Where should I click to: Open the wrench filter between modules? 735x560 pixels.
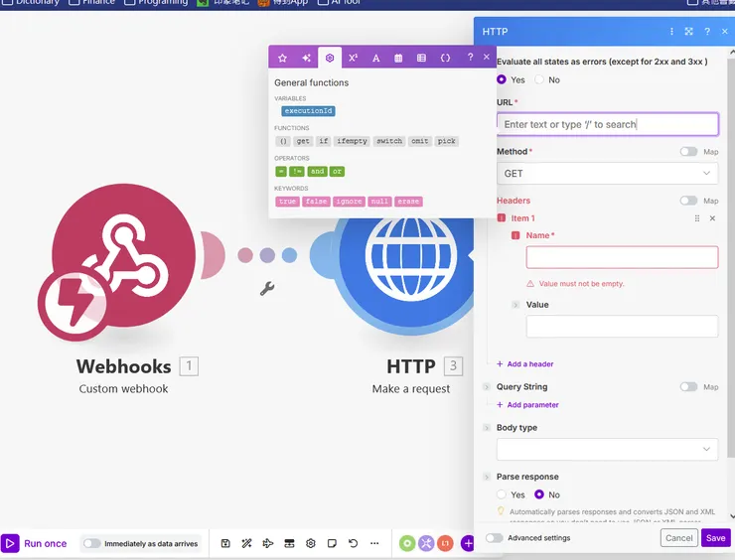tap(267, 288)
